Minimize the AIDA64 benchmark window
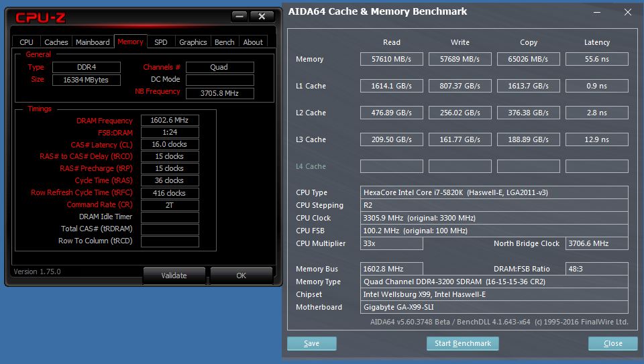The image size is (644, 364). coord(597,12)
